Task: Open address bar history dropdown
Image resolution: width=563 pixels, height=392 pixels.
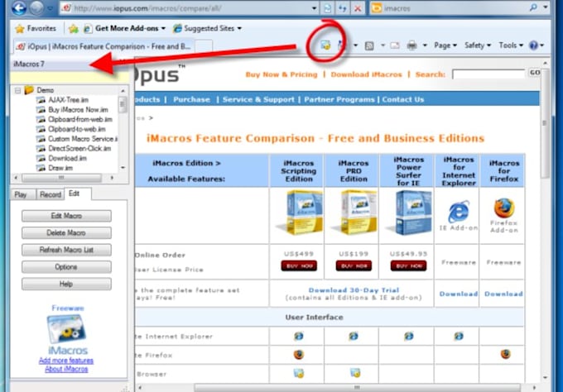Action: (x=314, y=8)
